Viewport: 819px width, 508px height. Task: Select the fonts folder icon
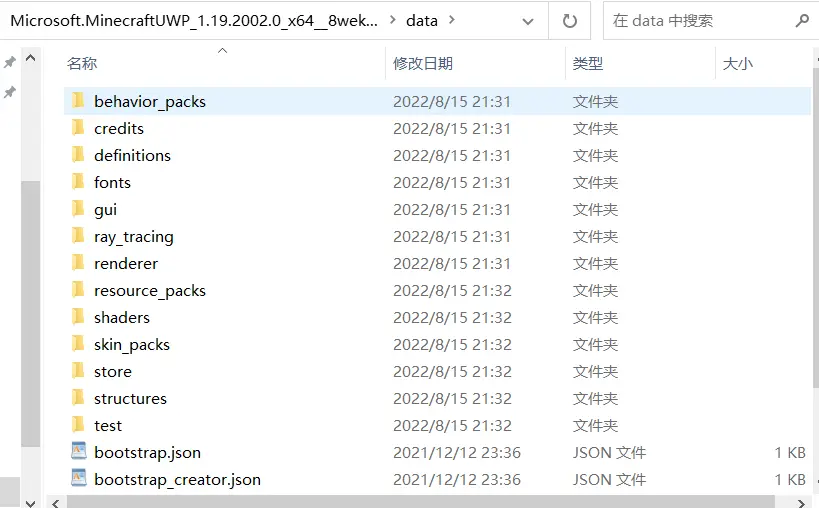(x=78, y=181)
